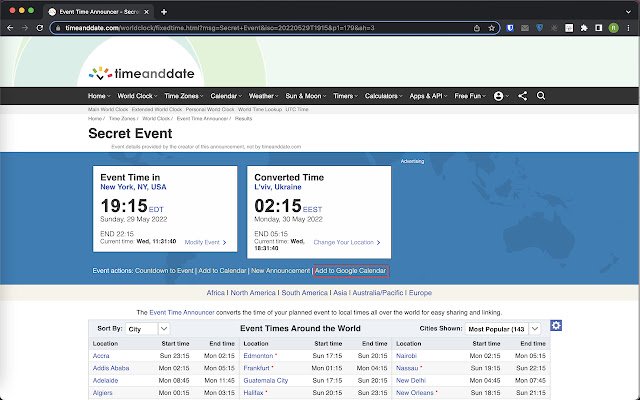
Task: Open the Cities Shown Most Popular dropdown
Action: 503,329
